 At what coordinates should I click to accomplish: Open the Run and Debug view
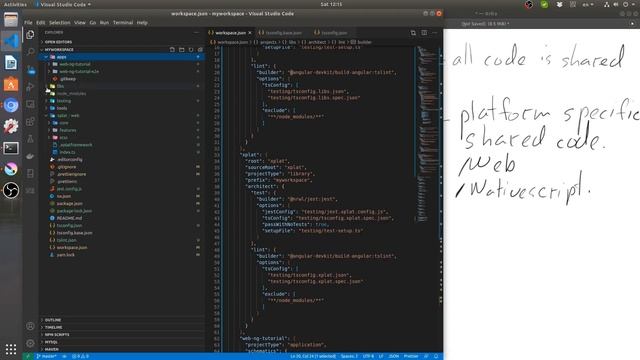coord(30,87)
